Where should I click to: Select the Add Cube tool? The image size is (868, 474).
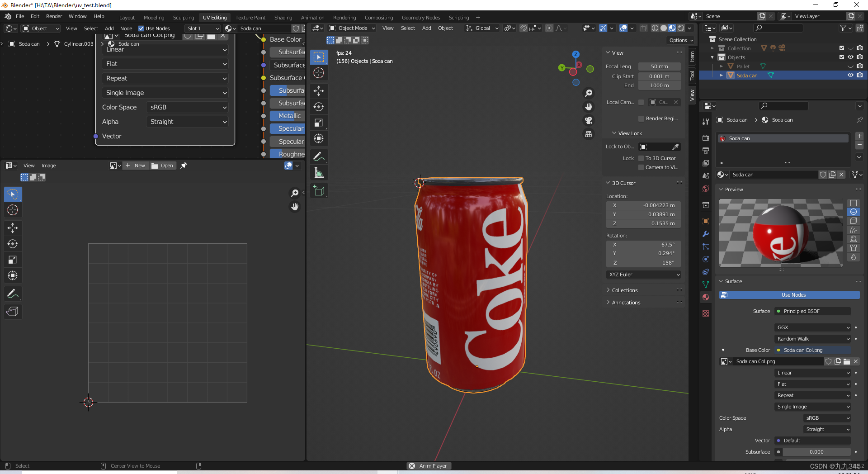(x=319, y=190)
